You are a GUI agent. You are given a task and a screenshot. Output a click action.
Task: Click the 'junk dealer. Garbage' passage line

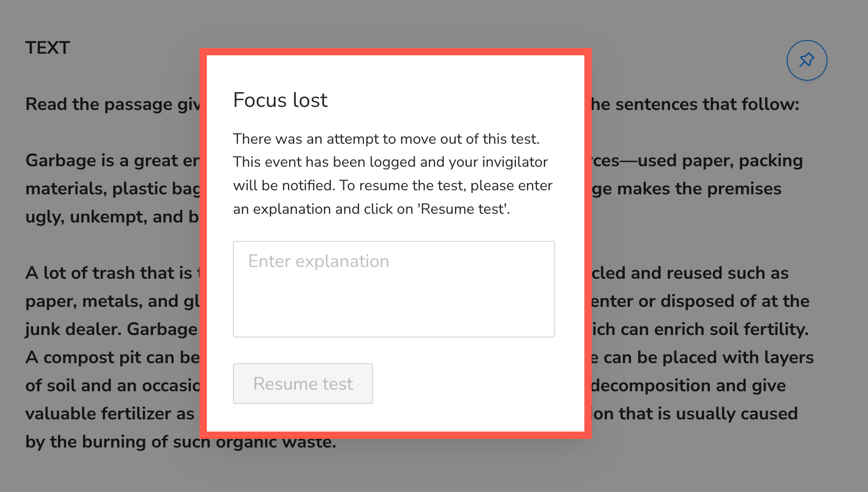(x=111, y=329)
